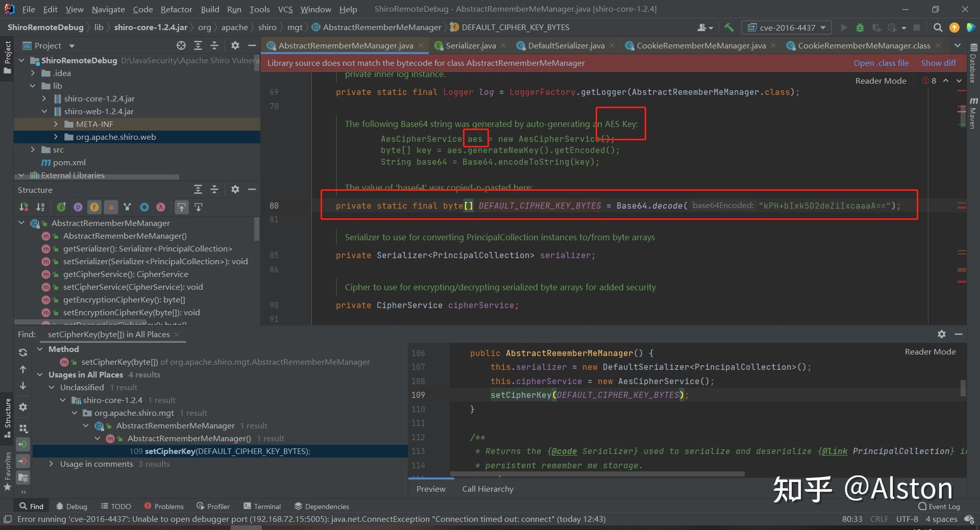Toggle Show read access usages filter
Viewport: 980px width, 530px height.
23,444
